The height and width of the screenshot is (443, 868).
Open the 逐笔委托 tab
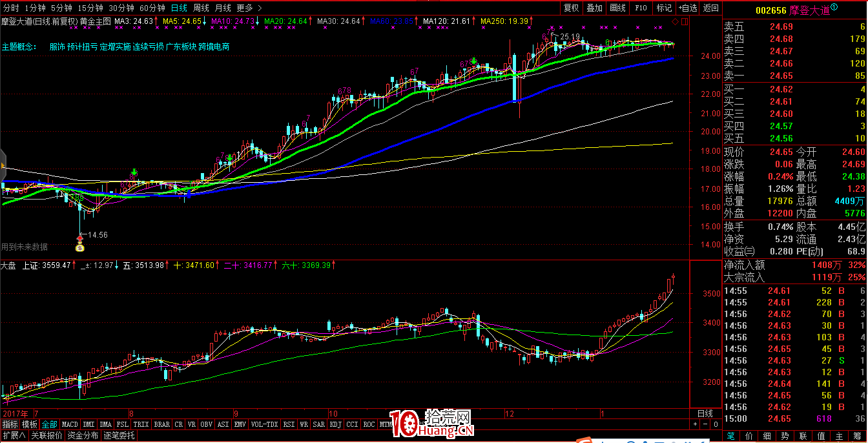coord(119,436)
